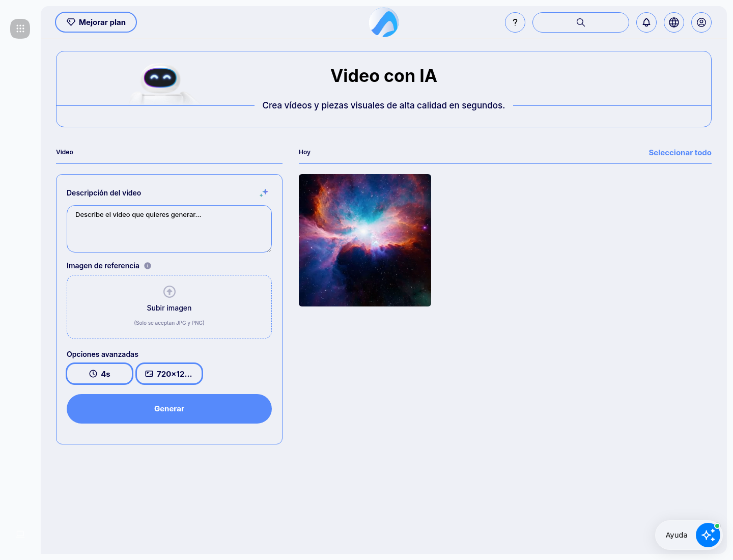This screenshot has width=733, height=560.
Task: Click the Mejorar plan button
Action: click(96, 22)
